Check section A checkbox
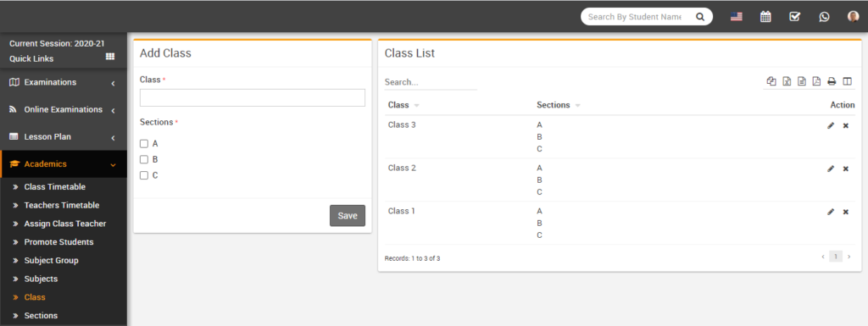 [x=144, y=144]
